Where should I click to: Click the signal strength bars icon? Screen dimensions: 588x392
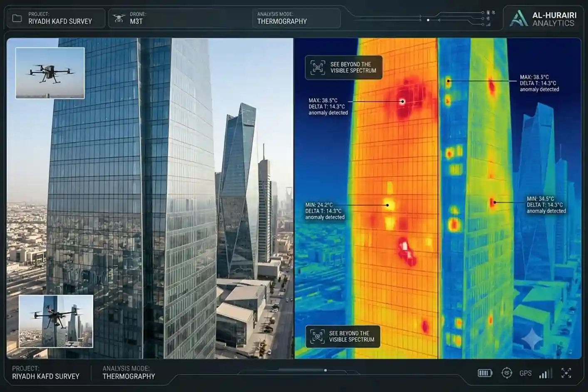coord(546,373)
